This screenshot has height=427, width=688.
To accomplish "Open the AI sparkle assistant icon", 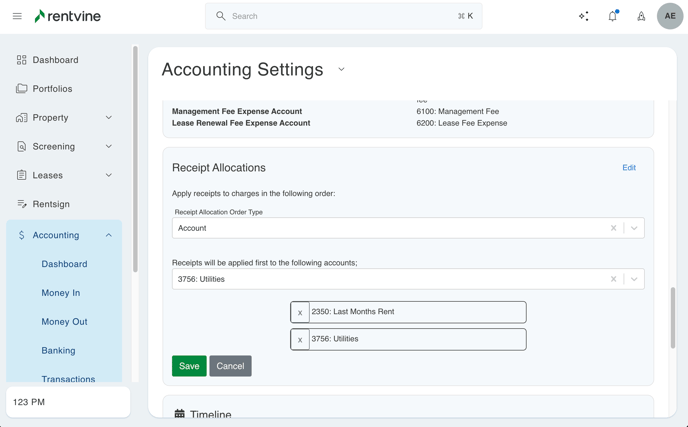I will 584,16.
